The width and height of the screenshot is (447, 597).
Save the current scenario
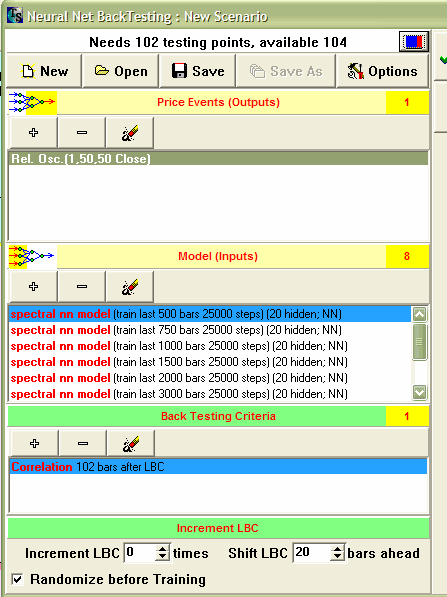coord(198,71)
